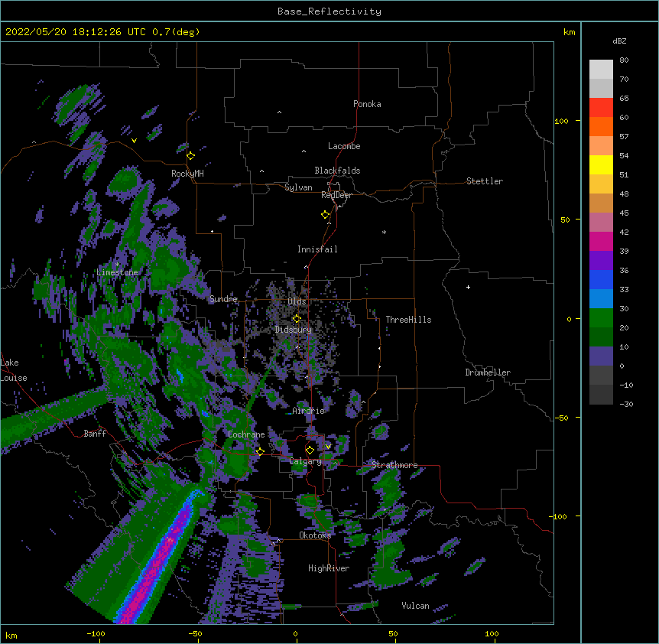Select the Lacombe city label

[x=344, y=146]
